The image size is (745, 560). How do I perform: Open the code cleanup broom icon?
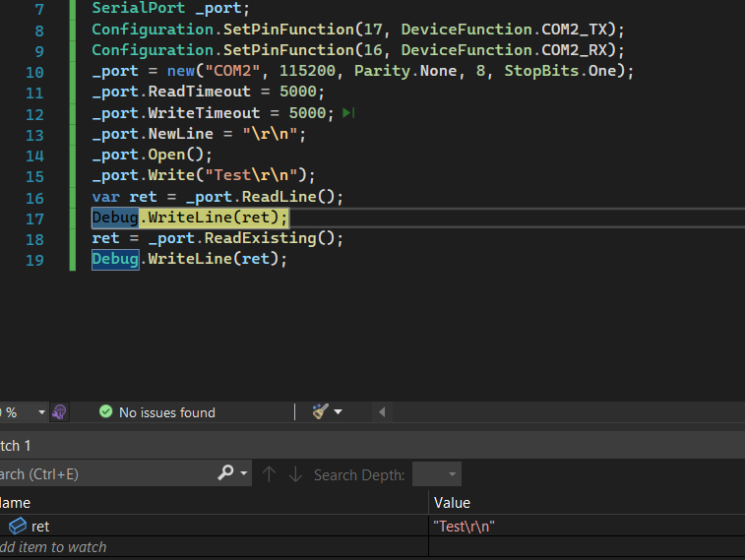click(320, 411)
